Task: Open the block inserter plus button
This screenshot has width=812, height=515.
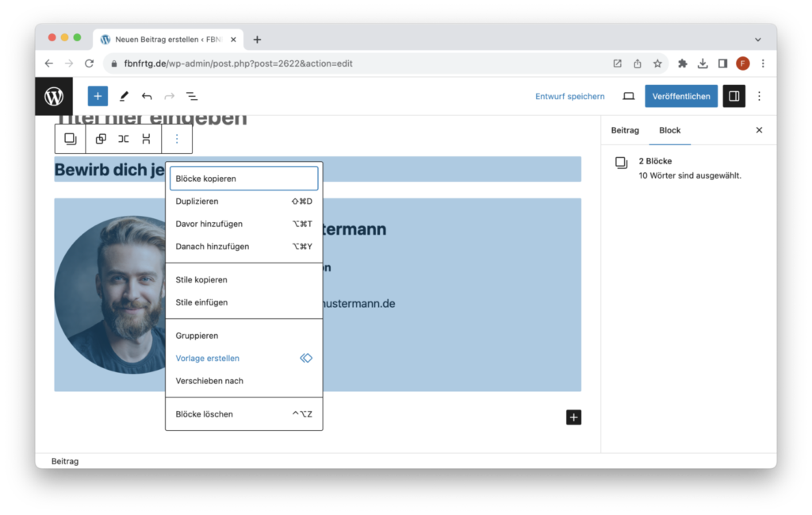Action: coord(98,96)
